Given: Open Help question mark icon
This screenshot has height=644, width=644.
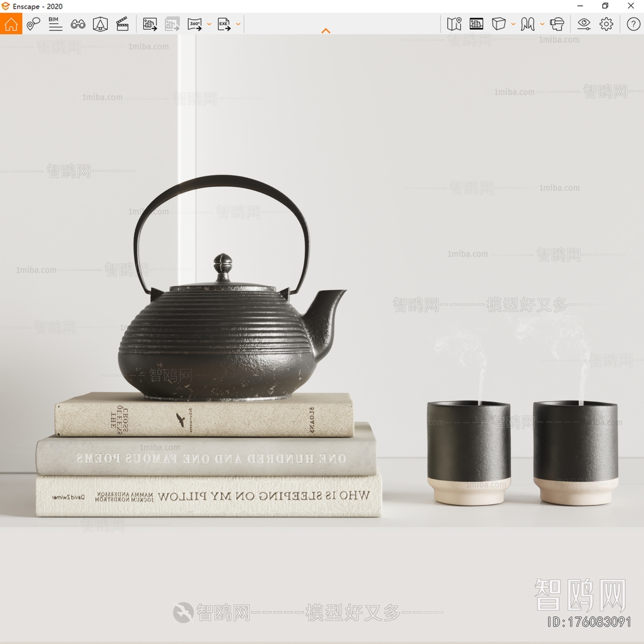Looking at the screenshot, I should pyautogui.click(x=633, y=24).
